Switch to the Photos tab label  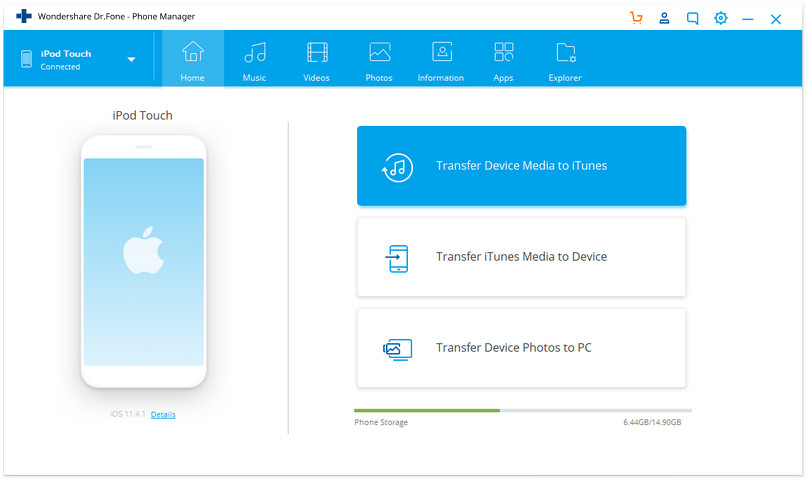coord(379,78)
